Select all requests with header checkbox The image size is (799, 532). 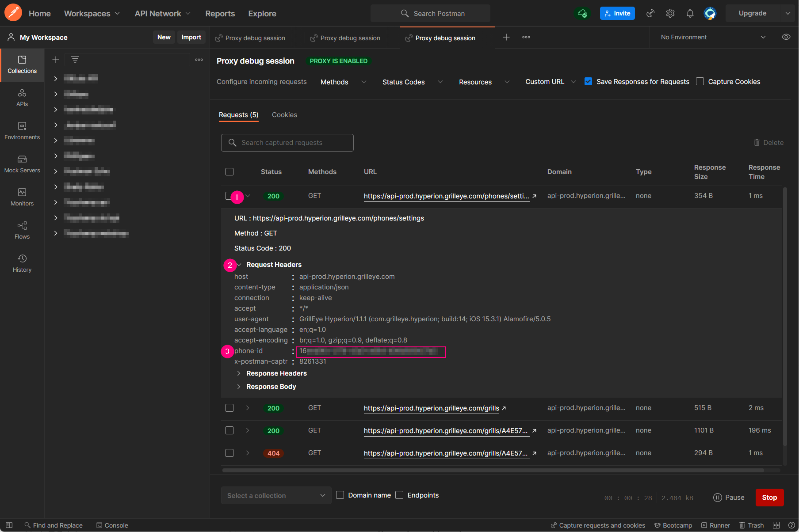pyautogui.click(x=229, y=171)
